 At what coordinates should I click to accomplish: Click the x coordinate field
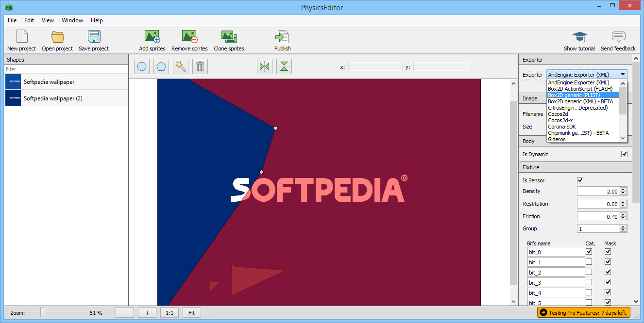click(375, 66)
